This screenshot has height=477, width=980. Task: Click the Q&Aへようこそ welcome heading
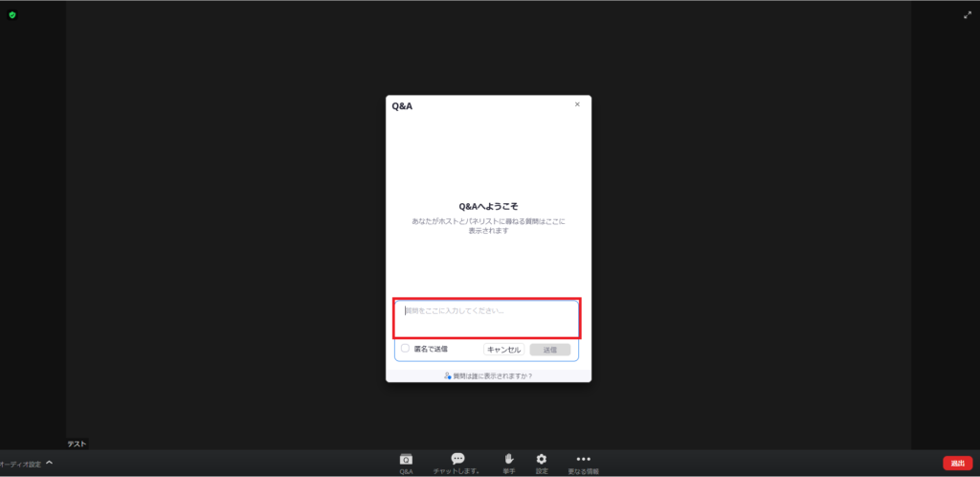coord(488,206)
